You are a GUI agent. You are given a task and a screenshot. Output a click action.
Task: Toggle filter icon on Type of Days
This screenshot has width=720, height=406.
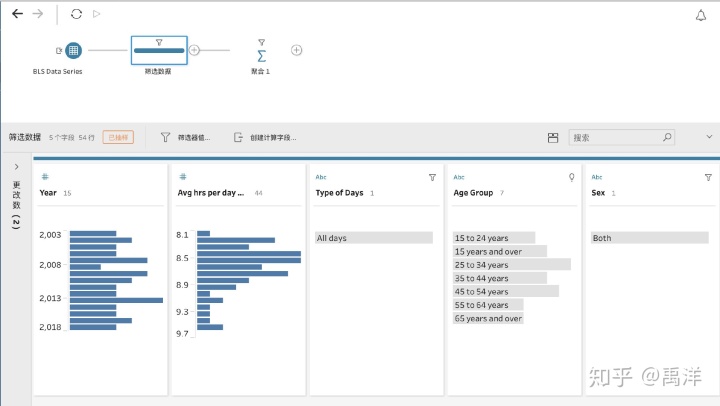coord(432,177)
